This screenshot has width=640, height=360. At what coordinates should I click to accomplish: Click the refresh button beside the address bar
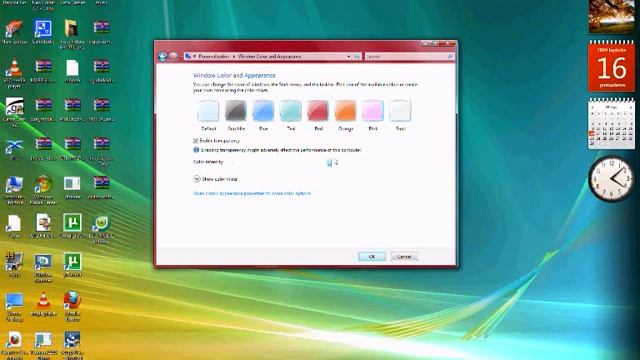point(357,56)
